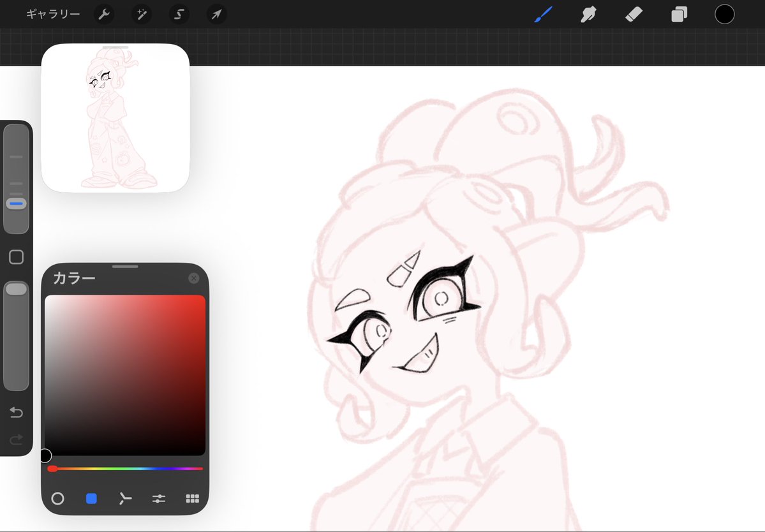Click the brush size slider handle

[16, 204]
